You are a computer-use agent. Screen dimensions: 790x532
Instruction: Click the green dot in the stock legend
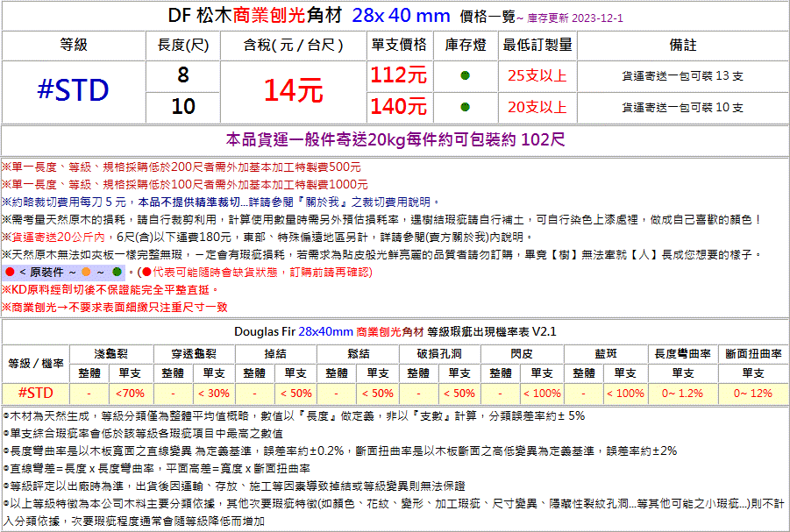tap(117, 272)
